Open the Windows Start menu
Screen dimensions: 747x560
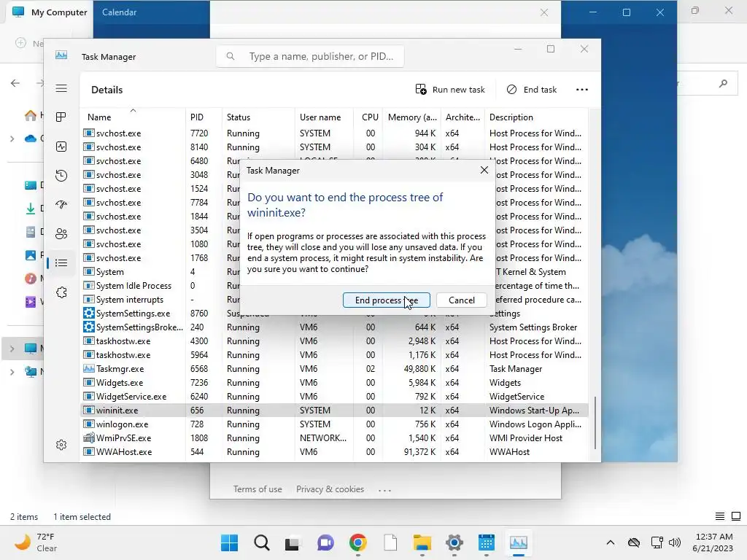[230, 542]
